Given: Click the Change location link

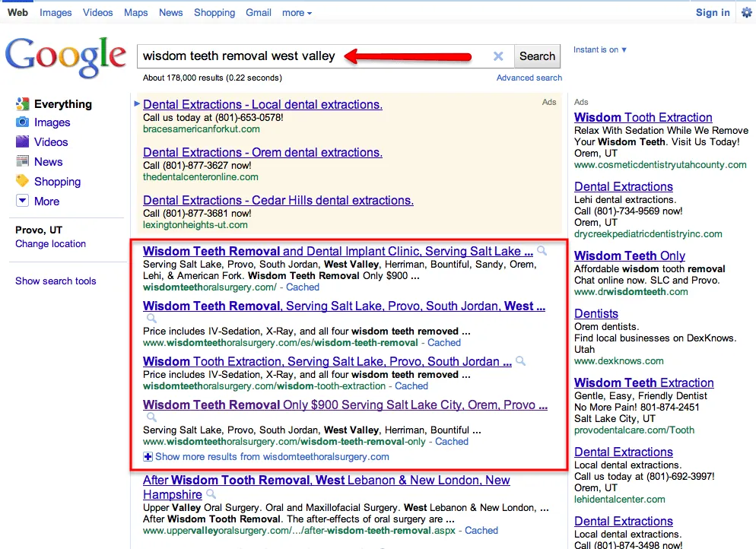Looking at the screenshot, I should 51,244.
